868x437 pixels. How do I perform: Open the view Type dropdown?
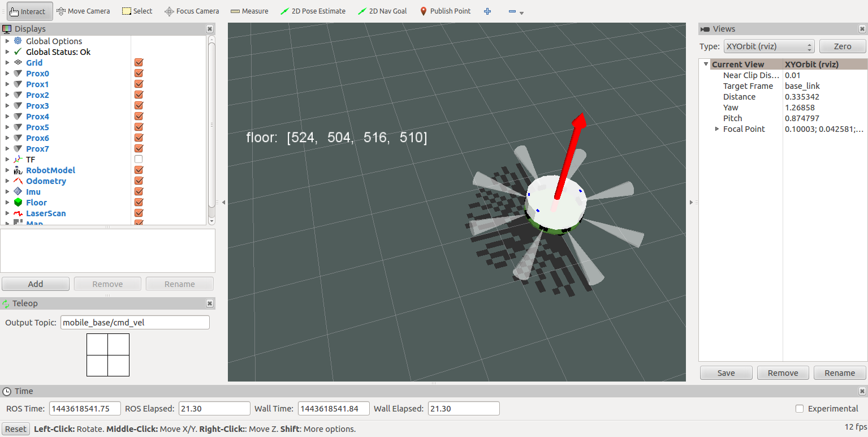769,46
